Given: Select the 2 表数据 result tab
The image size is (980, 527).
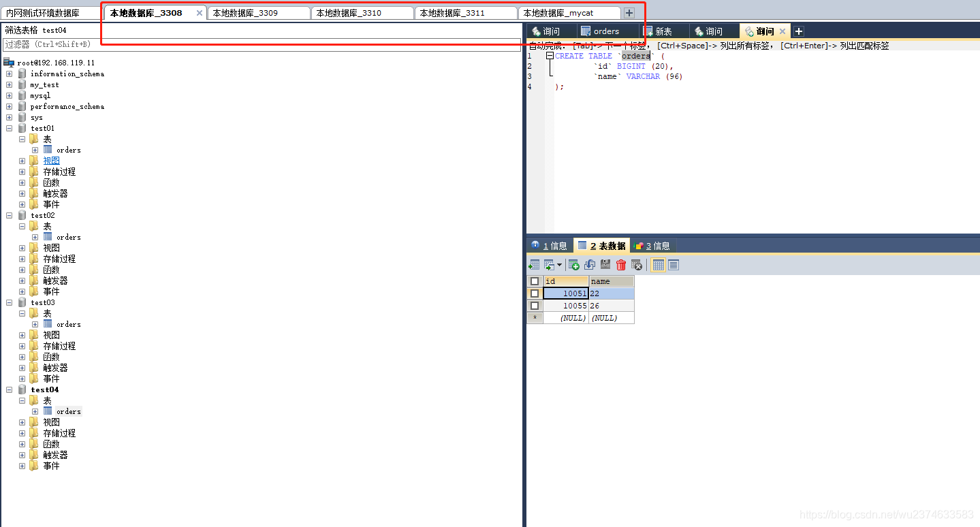Looking at the screenshot, I should [601, 246].
